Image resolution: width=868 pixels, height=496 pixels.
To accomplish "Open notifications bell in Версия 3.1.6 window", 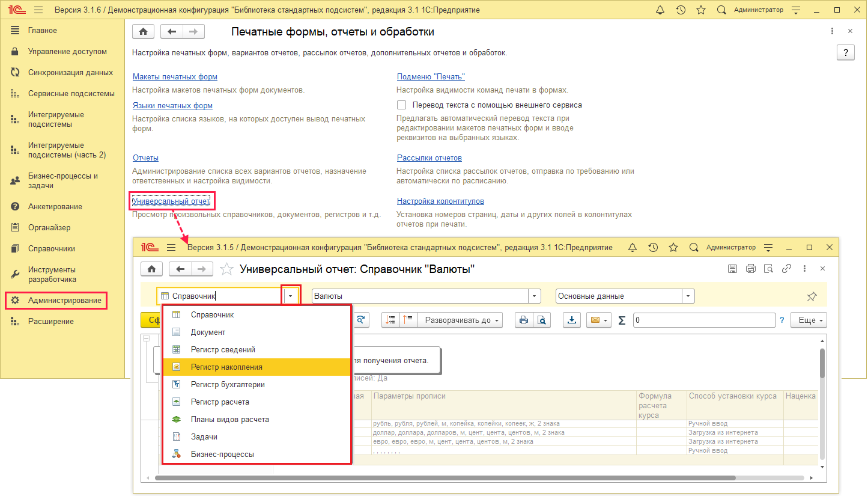I will pos(660,10).
